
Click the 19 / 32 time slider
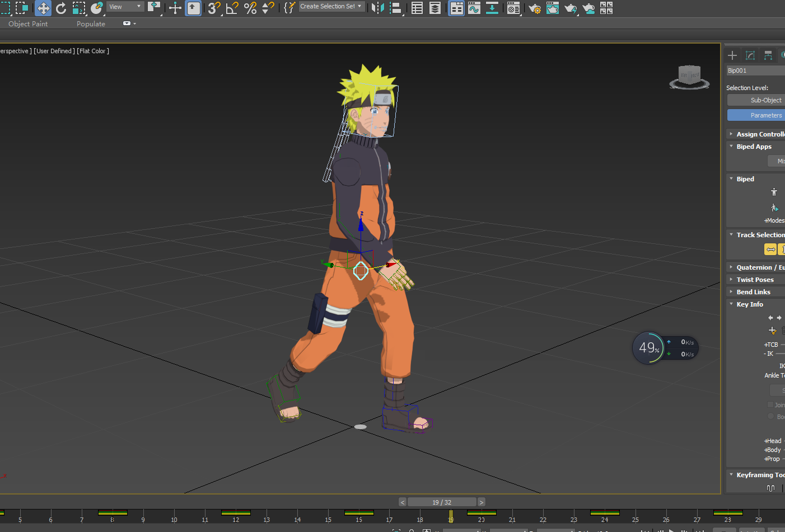441,502
